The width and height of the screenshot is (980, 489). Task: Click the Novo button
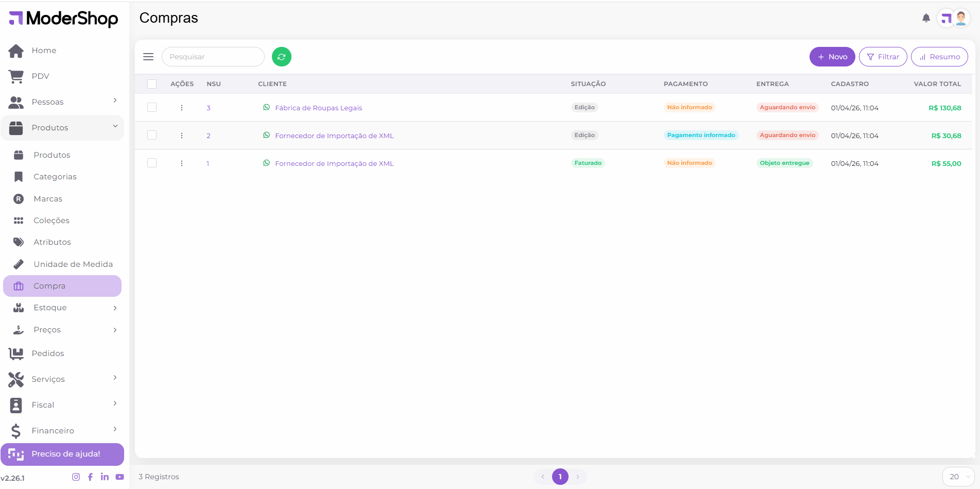[x=832, y=57]
